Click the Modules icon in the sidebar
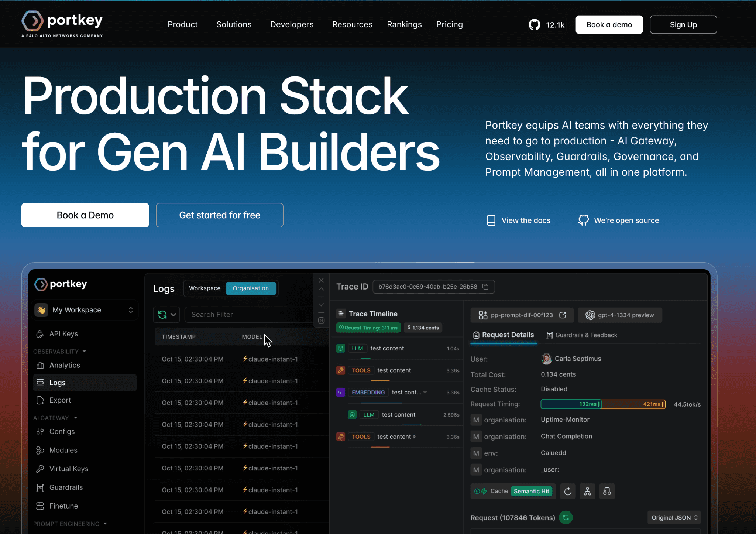Viewport: 756px width, 534px height. click(x=40, y=450)
